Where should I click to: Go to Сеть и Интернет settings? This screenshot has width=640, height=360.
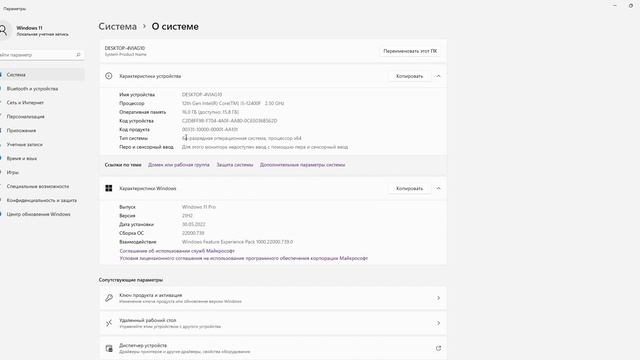pos(42,102)
